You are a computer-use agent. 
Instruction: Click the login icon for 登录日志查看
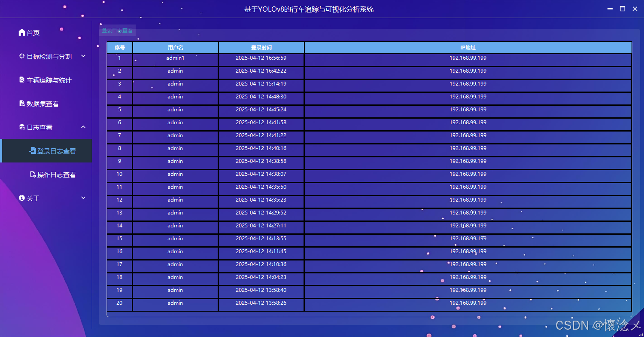[33, 150]
